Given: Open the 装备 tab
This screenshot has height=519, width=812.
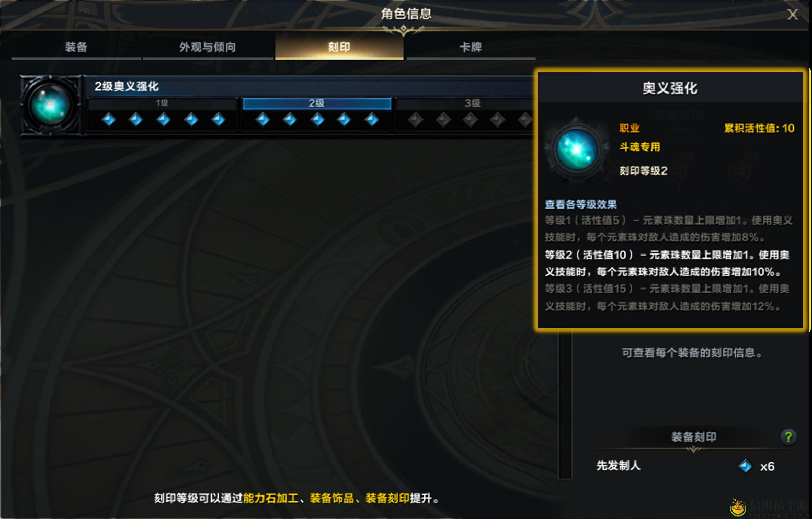Looking at the screenshot, I should tap(76, 47).
